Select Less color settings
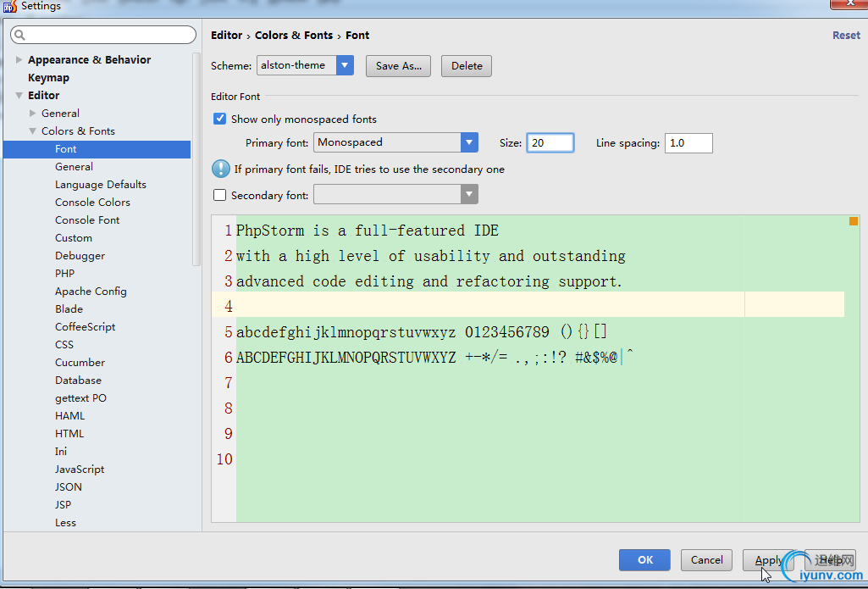The width and height of the screenshot is (868, 589). point(65,523)
